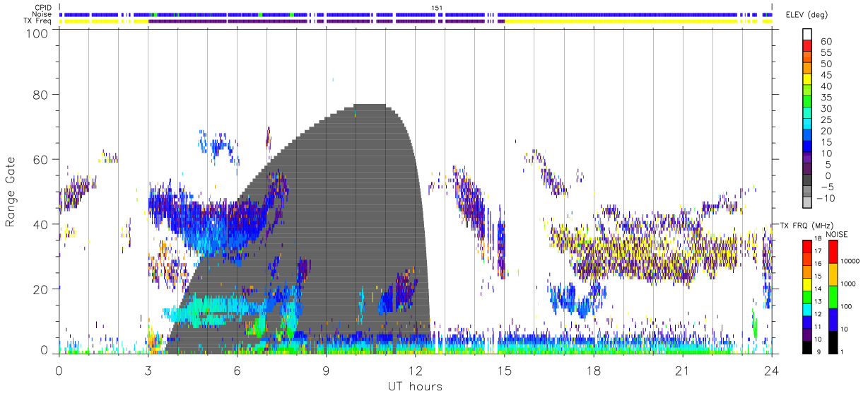Click the green swatch of the NOISE scale
Screen dimensions: 868x401
click(833, 297)
